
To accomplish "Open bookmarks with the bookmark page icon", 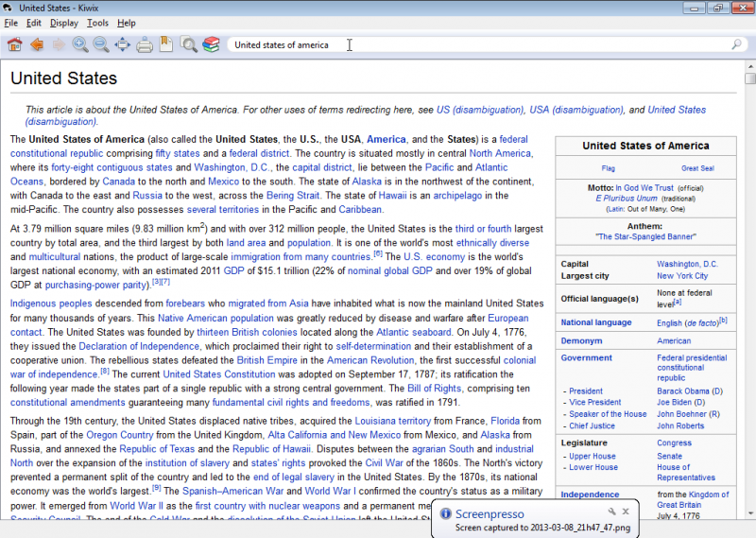I will tap(166, 43).
